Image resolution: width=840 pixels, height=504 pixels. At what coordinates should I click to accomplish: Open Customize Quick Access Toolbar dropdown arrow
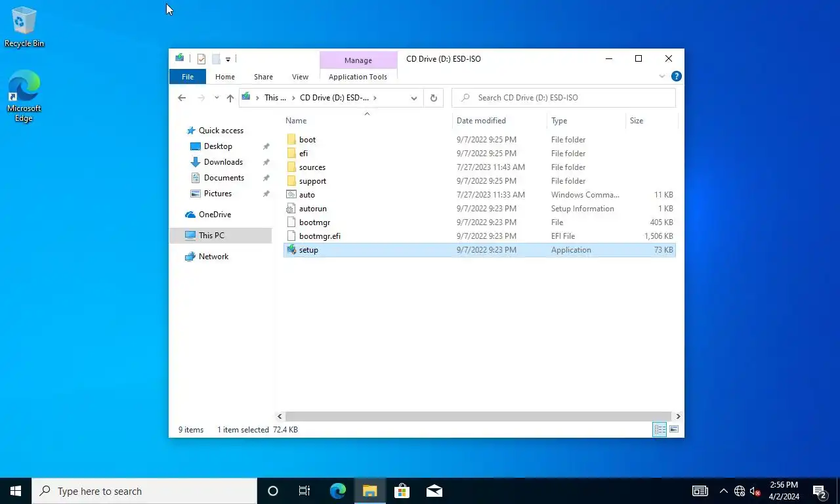(228, 59)
